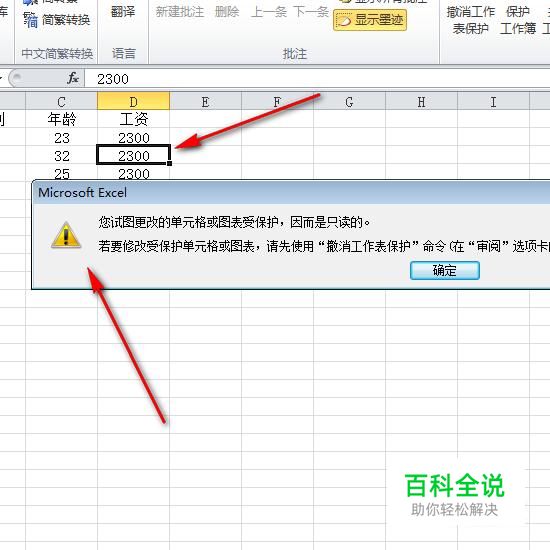Screen dimensions: 550x550
Task: Click the 工资 header cell
Action: [x=133, y=119]
